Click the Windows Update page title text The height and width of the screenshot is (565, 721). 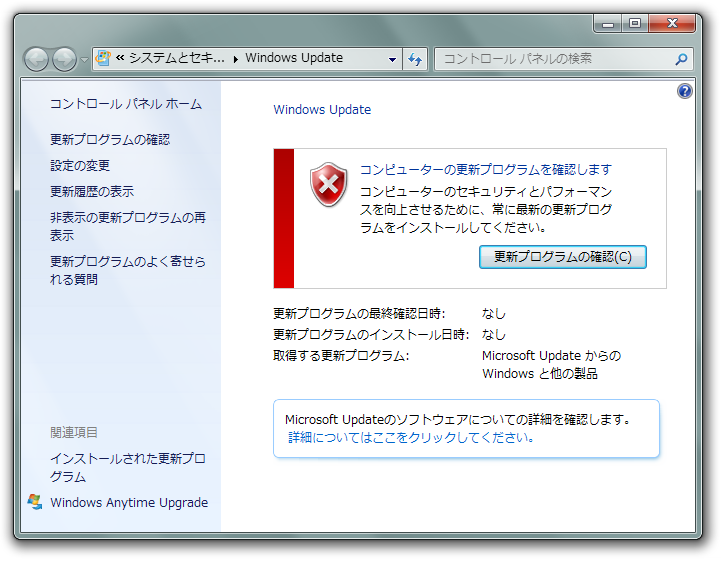click(x=322, y=109)
